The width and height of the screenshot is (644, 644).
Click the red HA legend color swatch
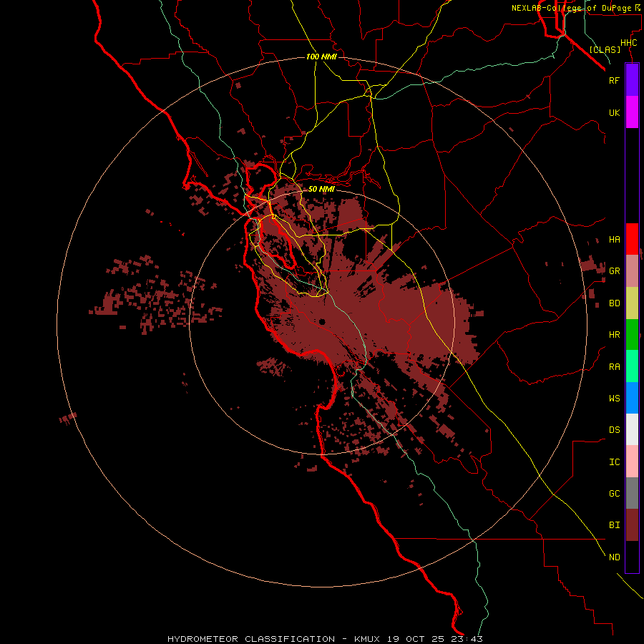(632, 239)
